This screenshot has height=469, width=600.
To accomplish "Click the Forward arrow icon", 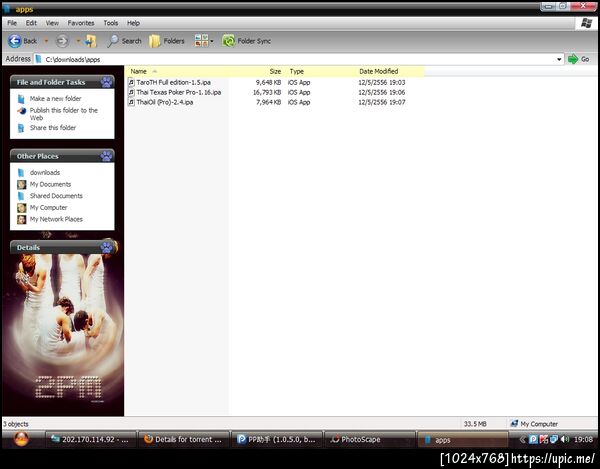I will tap(62, 41).
